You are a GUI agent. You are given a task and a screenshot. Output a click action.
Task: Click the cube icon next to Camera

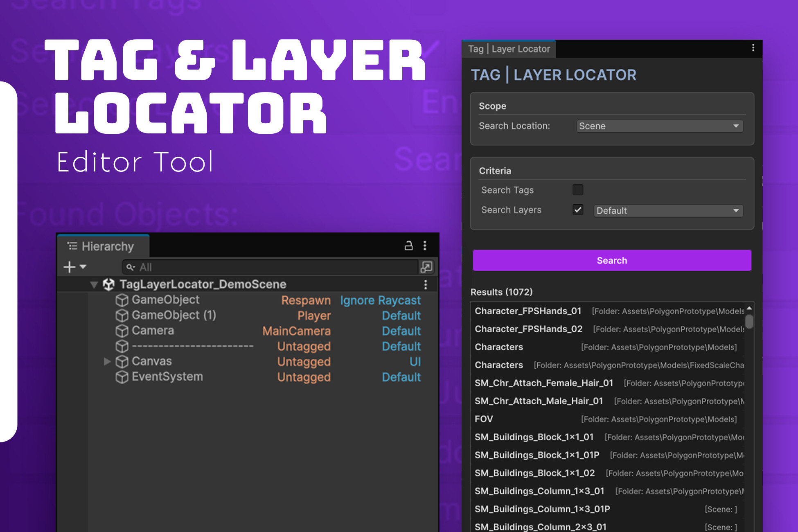pos(122,331)
